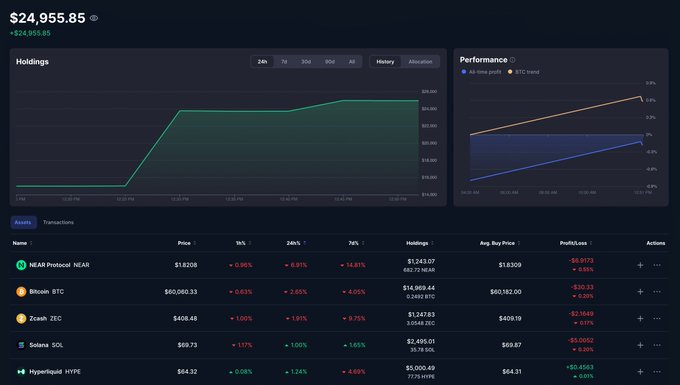The image size is (680, 385).
Task: Toggle All-time profit legend series
Action: [481, 72]
